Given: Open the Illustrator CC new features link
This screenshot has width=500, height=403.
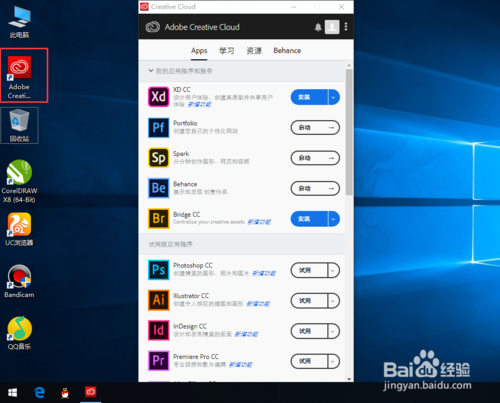Looking at the screenshot, I should point(258,304).
